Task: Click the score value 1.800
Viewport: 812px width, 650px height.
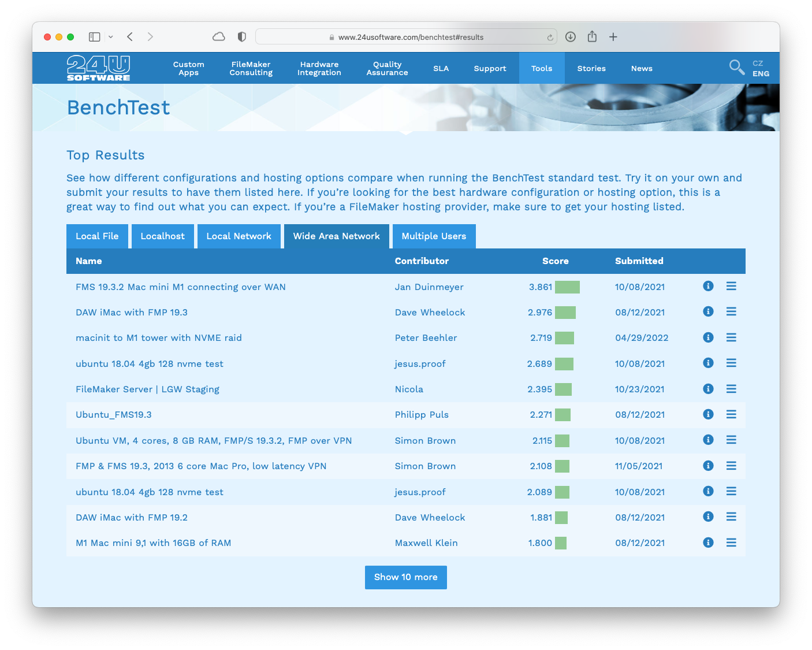Action: pos(540,543)
